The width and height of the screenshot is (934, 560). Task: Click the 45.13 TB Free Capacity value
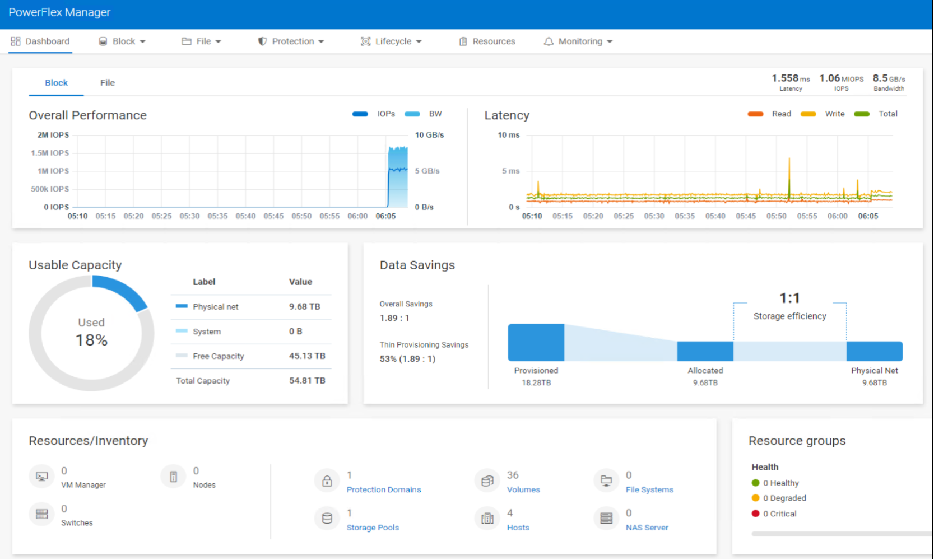pyautogui.click(x=307, y=356)
